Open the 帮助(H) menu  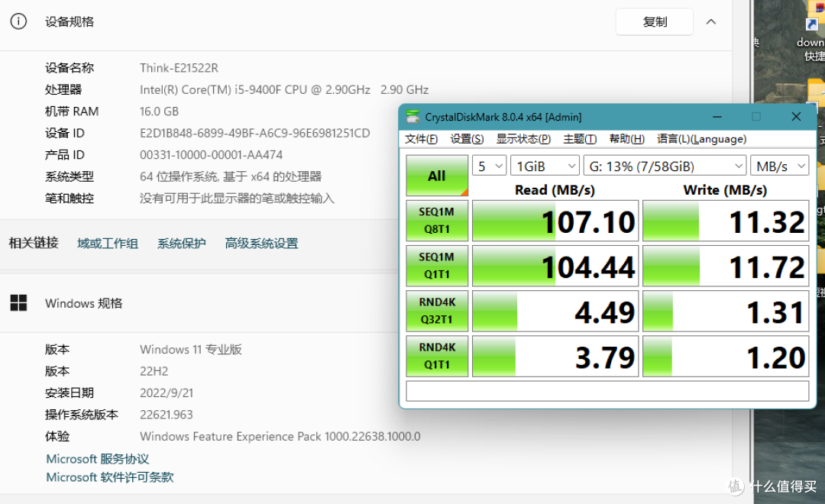pyautogui.click(x=627, y=139)
